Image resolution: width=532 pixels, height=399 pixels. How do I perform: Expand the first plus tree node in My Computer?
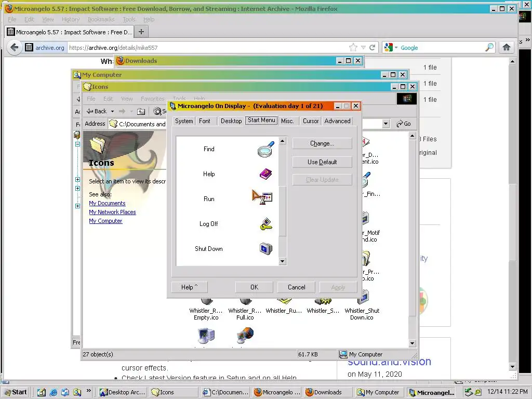(x=78, y=179)
